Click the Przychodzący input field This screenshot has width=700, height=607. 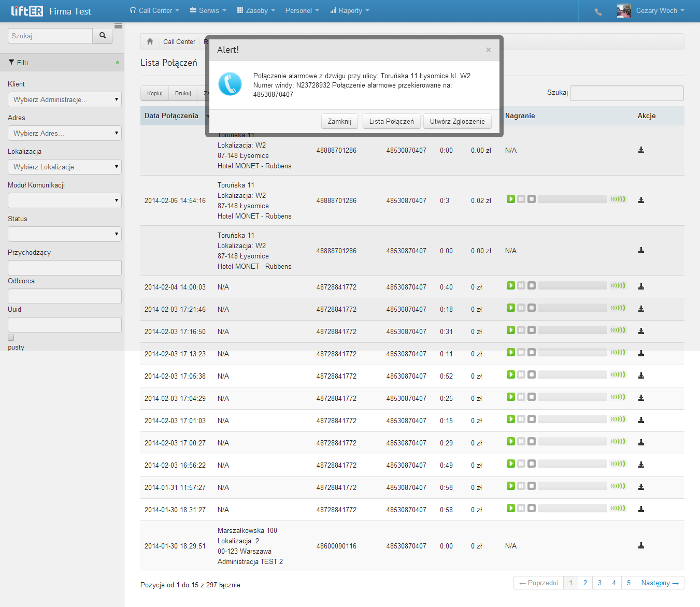point(65,268)
